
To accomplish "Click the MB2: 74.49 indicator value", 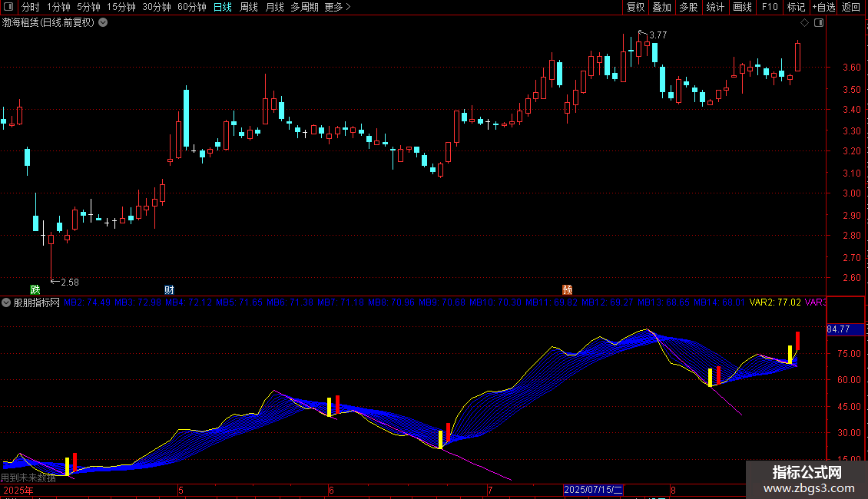I will pyautogui.click(x=87, y=302).
